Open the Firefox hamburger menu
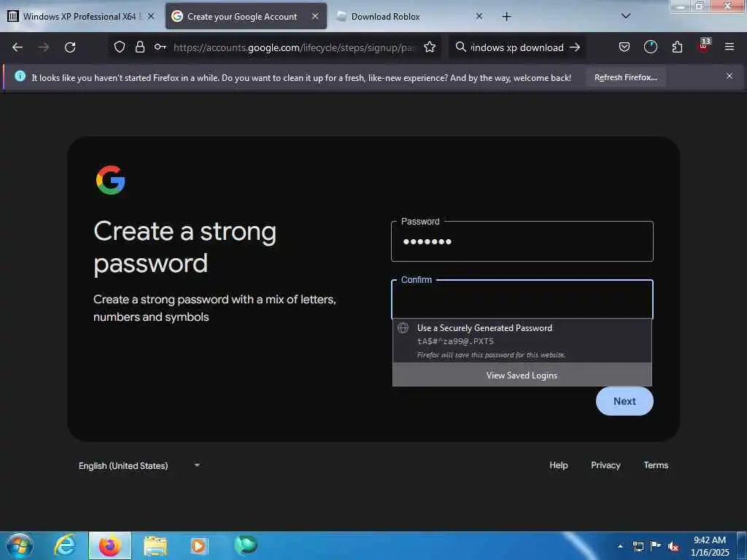Viewport: 747px width, 560px height. pos(729,47)
